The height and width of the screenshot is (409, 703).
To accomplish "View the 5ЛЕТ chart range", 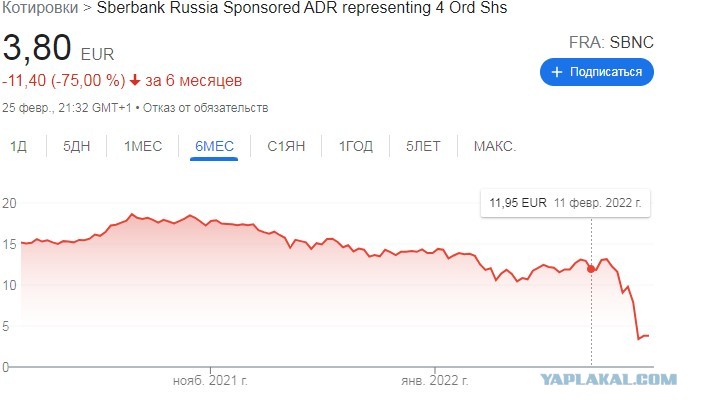I will (x=423, y=146).
